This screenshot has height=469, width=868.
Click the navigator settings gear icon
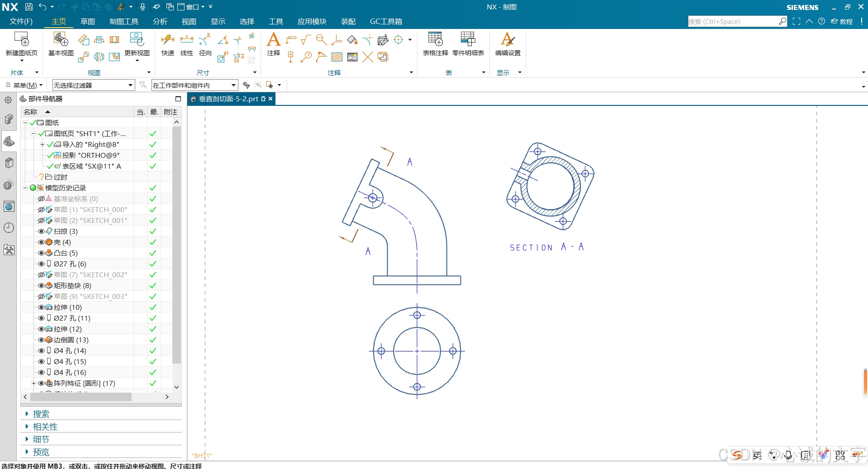pyautogui.click(x=8, y=100)
